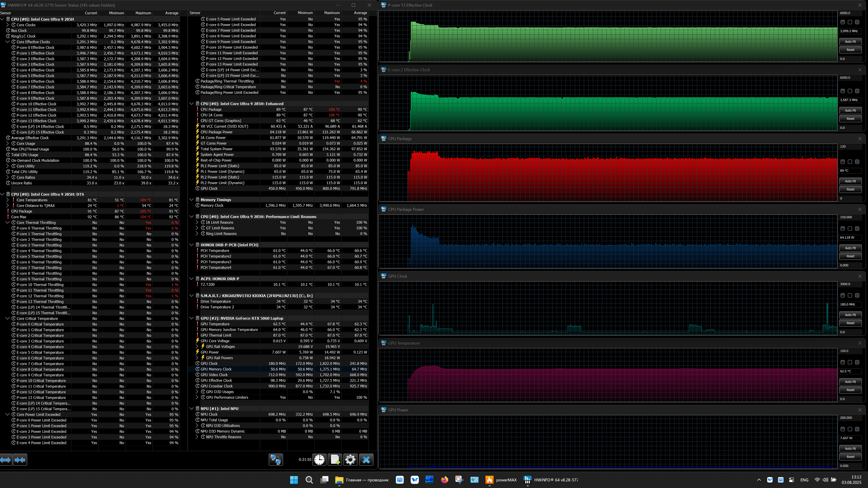Viewport: 868px width, 488px height.
Task: Click the start logging sheet icon
Action: pos(335,459)
